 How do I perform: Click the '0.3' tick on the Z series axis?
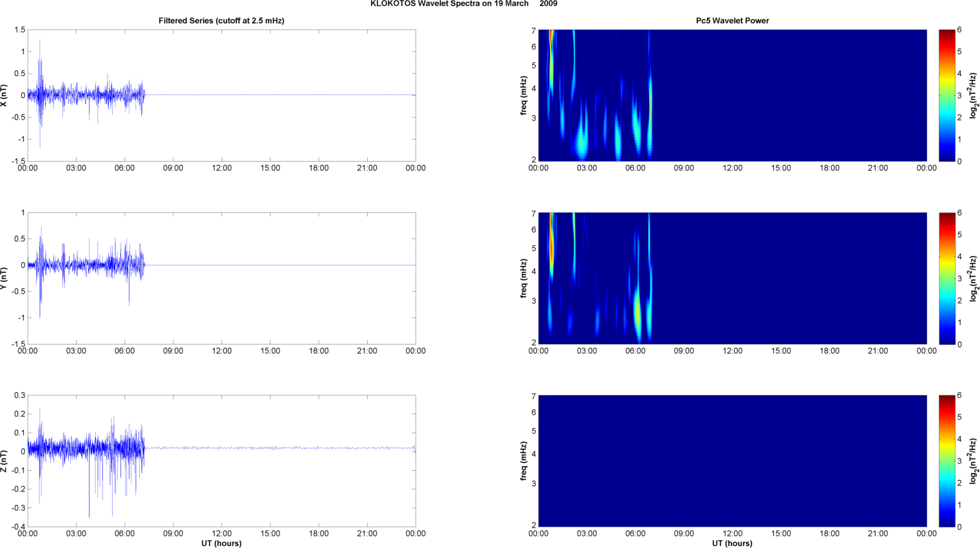click(19, 395)
